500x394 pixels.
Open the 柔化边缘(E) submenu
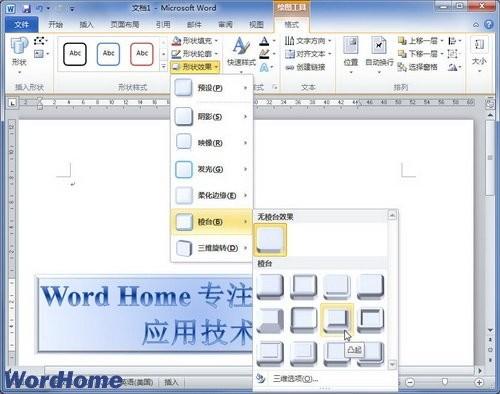click(x=211, y=195)
